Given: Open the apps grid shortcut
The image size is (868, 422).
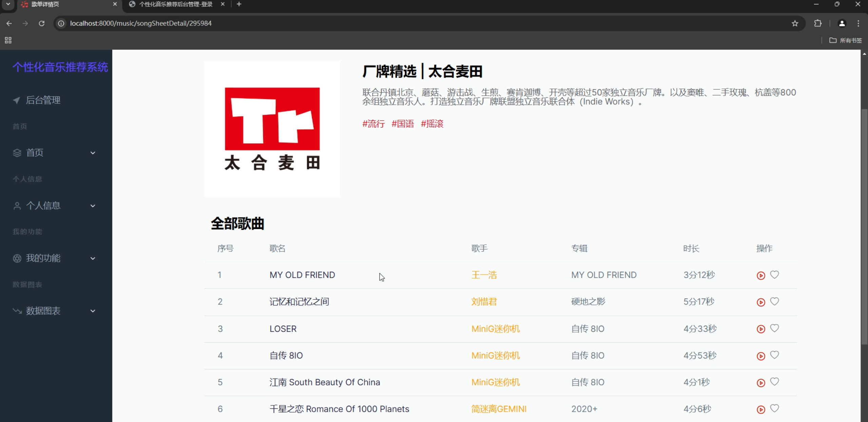Looking at the screenshot, I should click(8, 40).
